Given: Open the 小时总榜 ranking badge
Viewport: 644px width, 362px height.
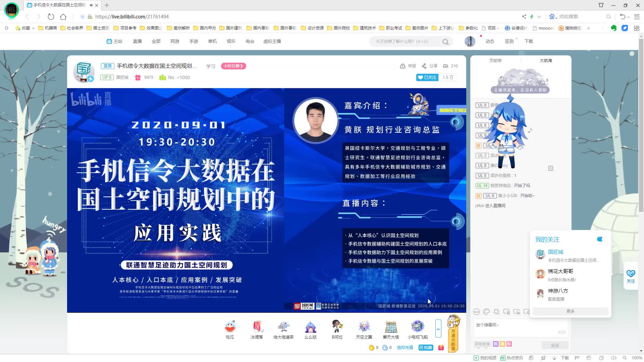Looking at the screenshot, I should point(233,66).
